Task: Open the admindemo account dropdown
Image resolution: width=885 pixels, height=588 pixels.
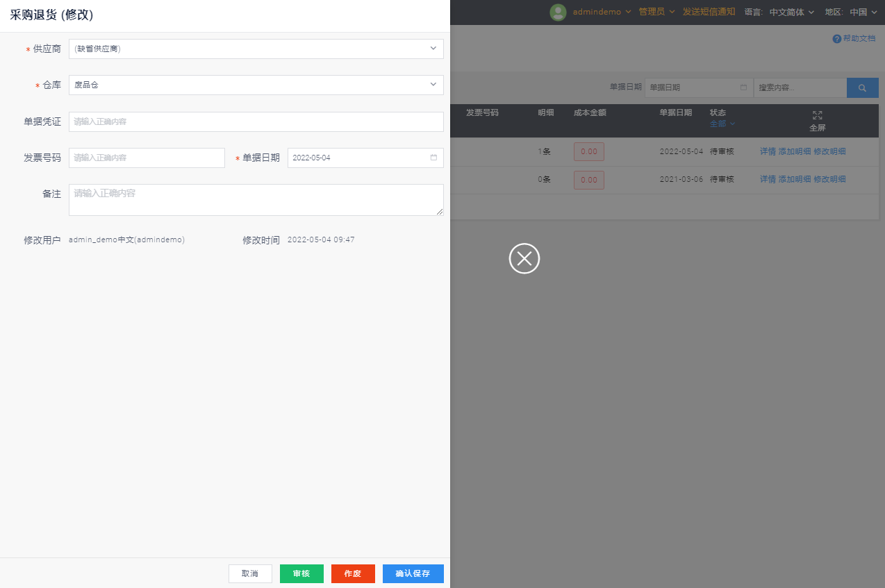Action: point(602,12)
